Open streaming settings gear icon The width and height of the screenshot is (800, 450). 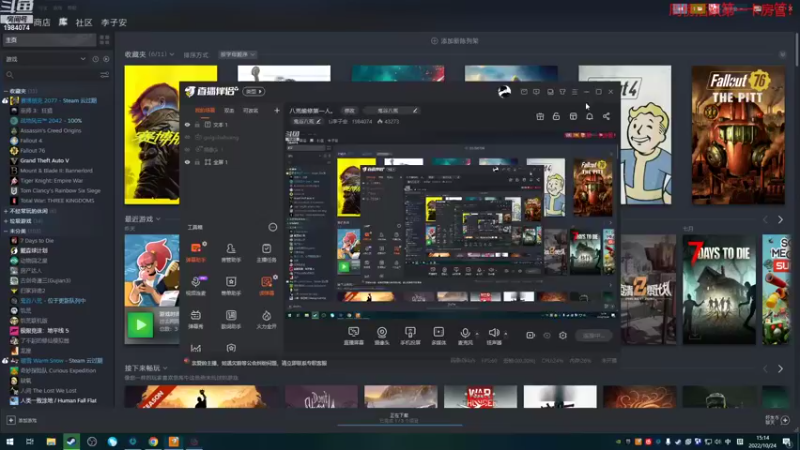pos(563,335)
